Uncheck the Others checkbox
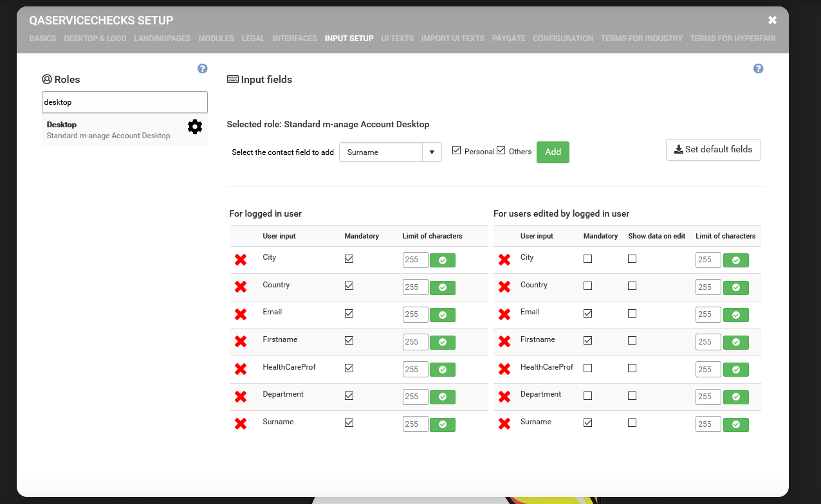The width and height of the screenshot is (821, 504). [x=501, y=150]
